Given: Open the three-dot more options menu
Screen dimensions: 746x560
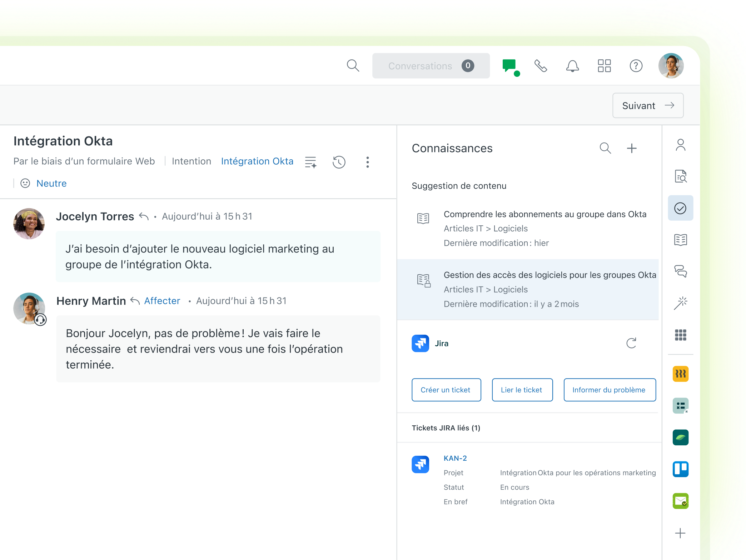Looking at the screenshot, I should coord(367,162).
